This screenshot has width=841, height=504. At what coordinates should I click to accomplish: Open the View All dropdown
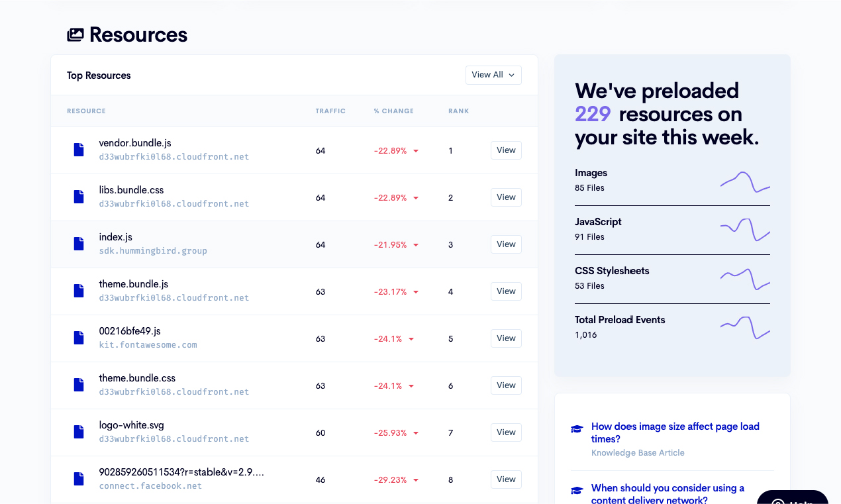click(493, 76)
